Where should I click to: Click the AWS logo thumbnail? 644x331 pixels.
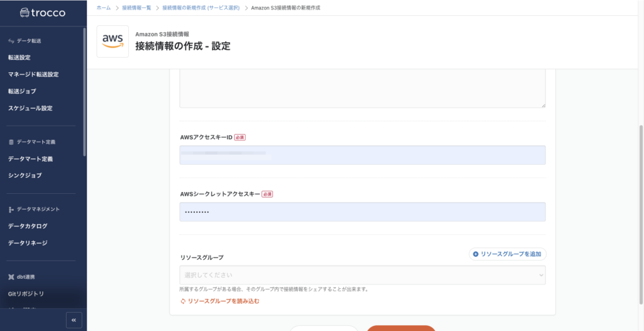113,42
